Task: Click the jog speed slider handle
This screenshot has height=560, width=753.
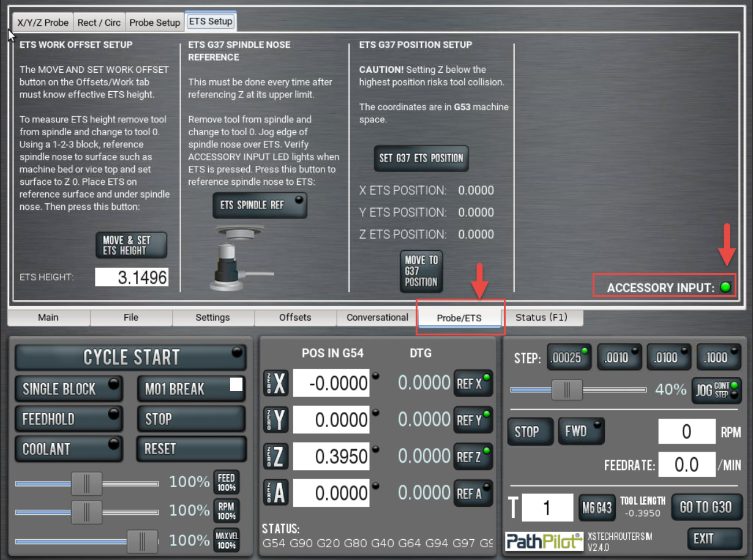Action: tap(566, 390)
